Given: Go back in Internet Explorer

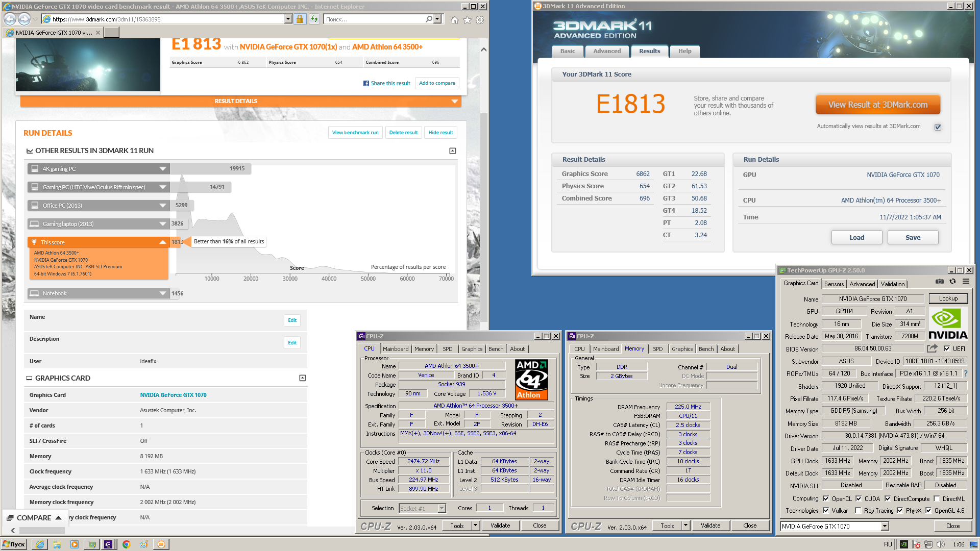Looking at the screenshot, I should (10, 19).
